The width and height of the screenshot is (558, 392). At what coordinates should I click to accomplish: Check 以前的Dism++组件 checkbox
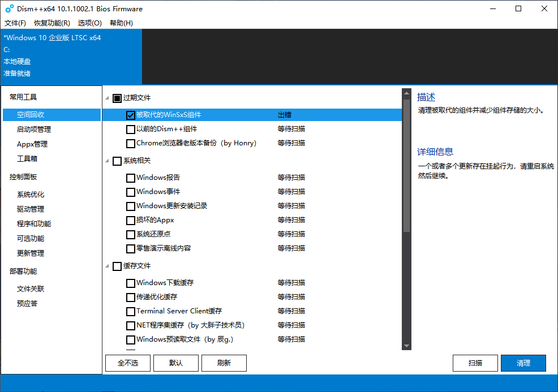(131, 129)
